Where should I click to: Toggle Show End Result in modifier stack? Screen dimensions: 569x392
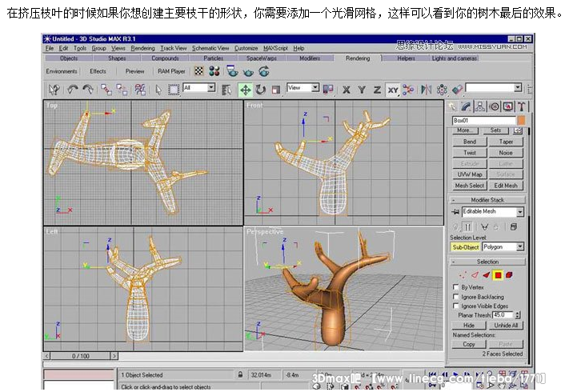468,227
